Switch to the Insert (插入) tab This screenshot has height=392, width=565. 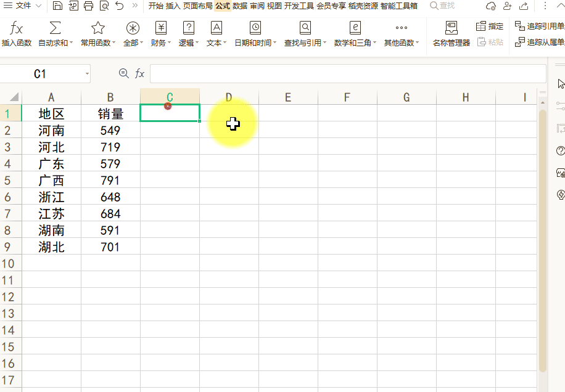[x=173, y=6]
